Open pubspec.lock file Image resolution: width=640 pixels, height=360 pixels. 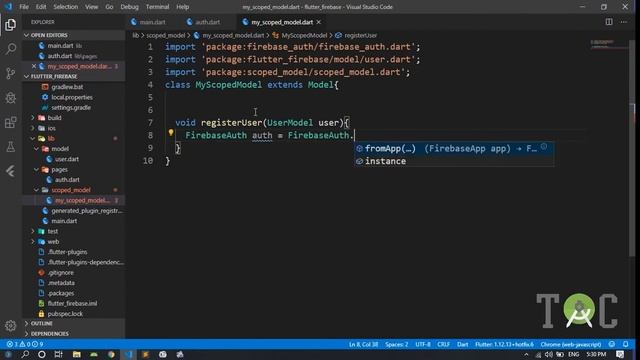[65, 313]
